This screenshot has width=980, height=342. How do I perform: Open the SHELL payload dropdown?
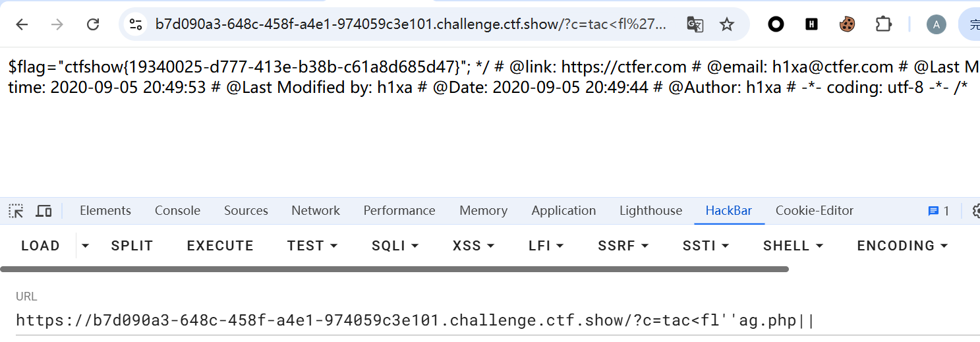[793, 246]
